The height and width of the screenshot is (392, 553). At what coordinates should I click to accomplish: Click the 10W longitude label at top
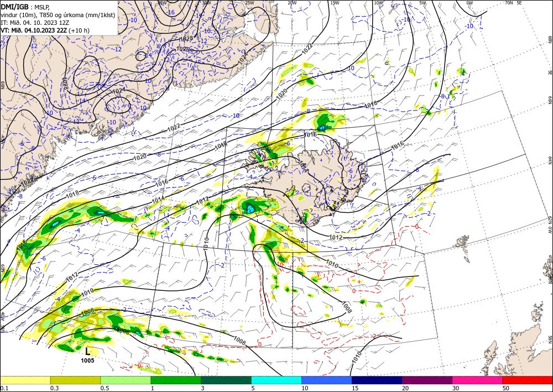[x=378, y=3]
